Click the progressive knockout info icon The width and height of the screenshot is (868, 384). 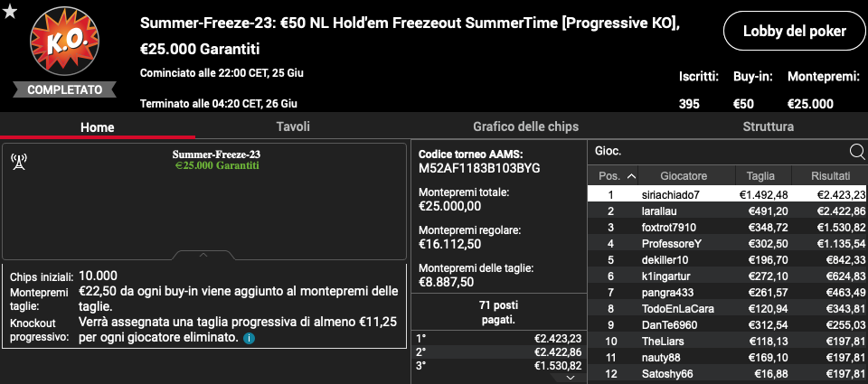point(250,338)
